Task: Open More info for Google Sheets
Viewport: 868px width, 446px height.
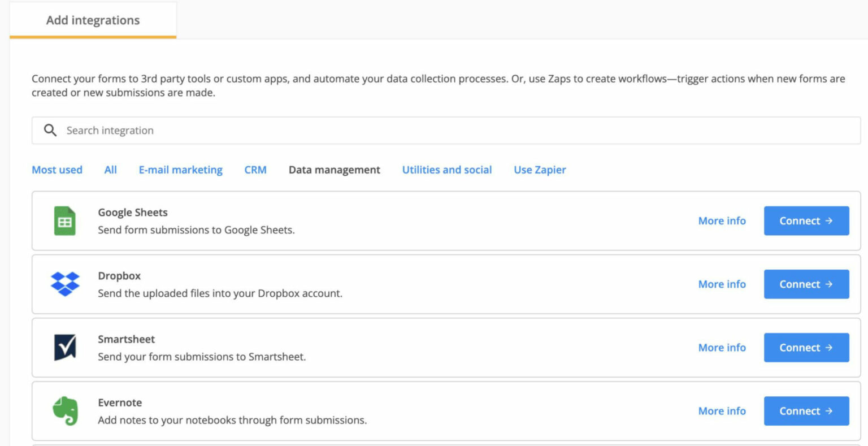Action: [x=722, y=221]
